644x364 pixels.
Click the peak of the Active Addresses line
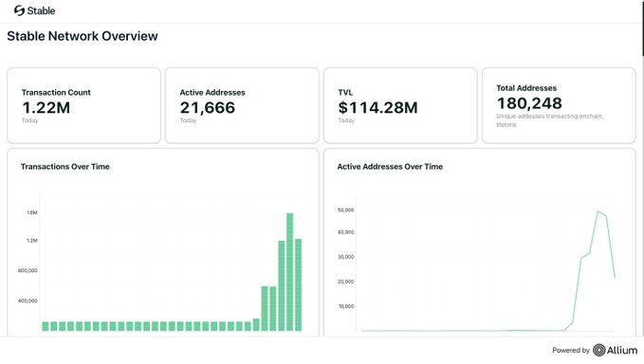click(598, 211)
